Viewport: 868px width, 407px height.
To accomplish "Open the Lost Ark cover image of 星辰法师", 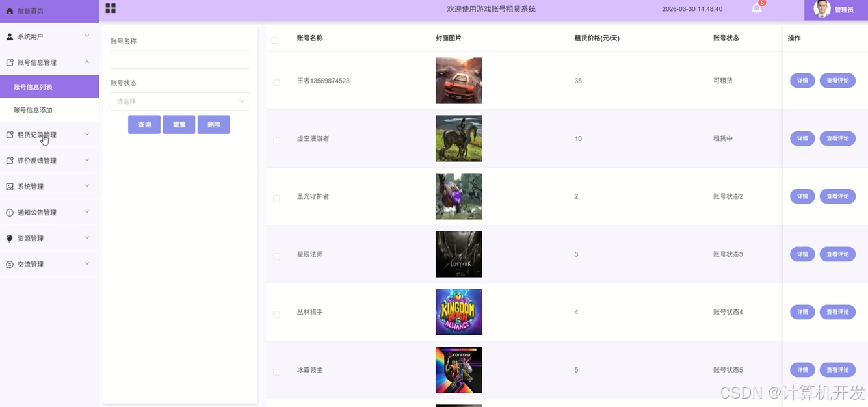I will coord(459,254).
